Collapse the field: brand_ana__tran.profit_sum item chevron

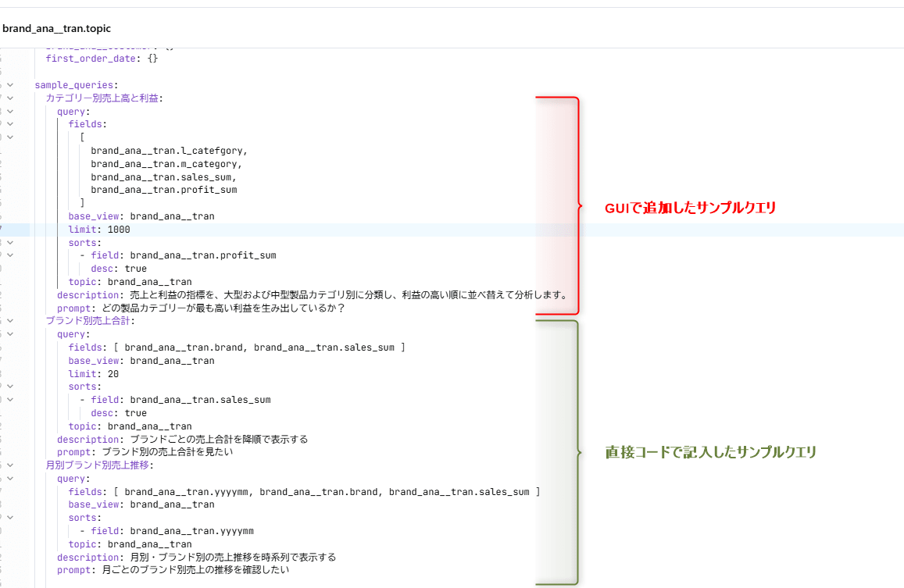(10, 255)
